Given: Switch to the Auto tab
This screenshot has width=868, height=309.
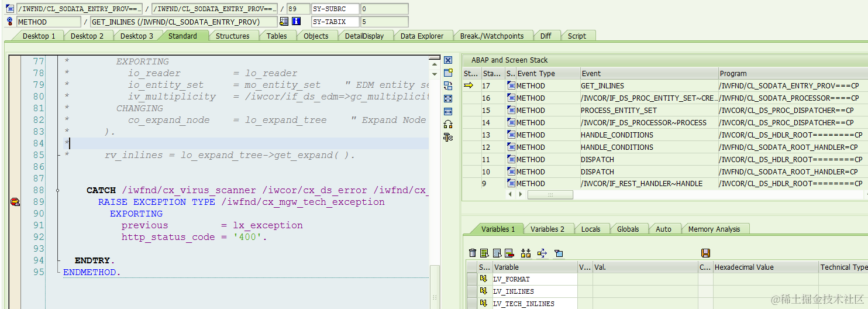Looking at the screenshot, I should pyautogui.click(x=663, y=229).
